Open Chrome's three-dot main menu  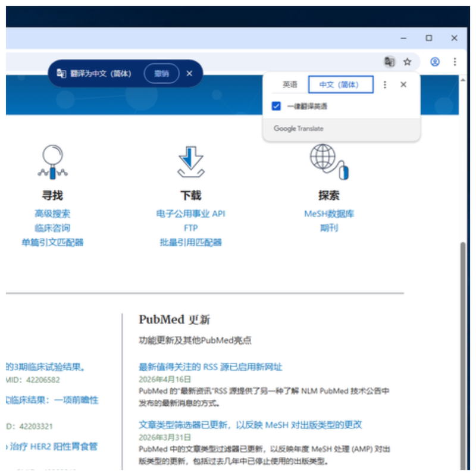click(455, 62)
